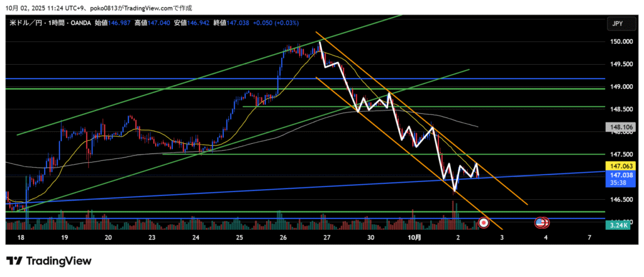644x277 pixels.
Task: Select date 26 on the time axis
Action: click(284, 238)
